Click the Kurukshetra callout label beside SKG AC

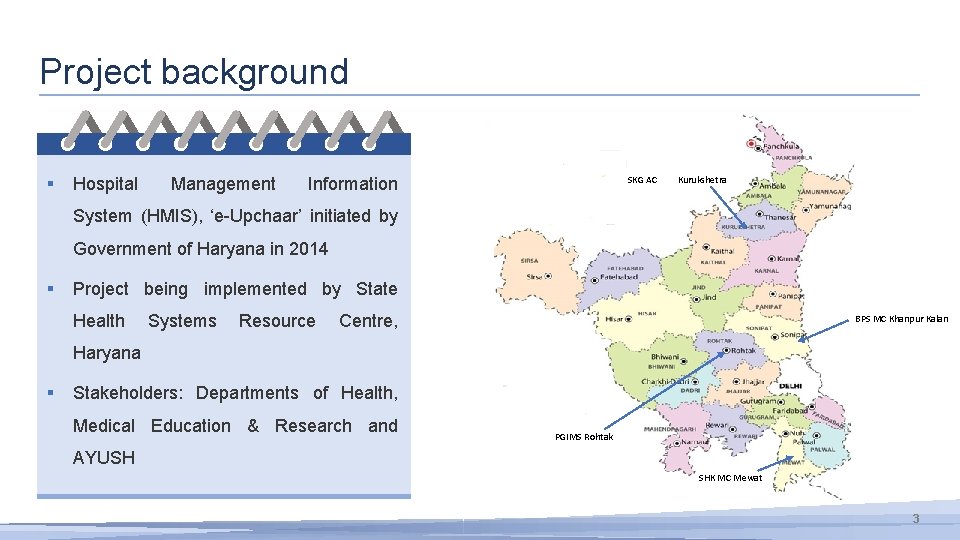(x=702, y=180)
